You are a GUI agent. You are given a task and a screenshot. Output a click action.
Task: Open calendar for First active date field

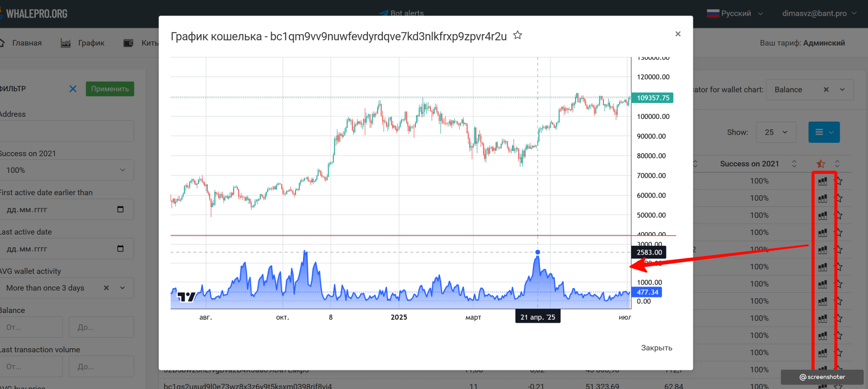pos(120,210)
